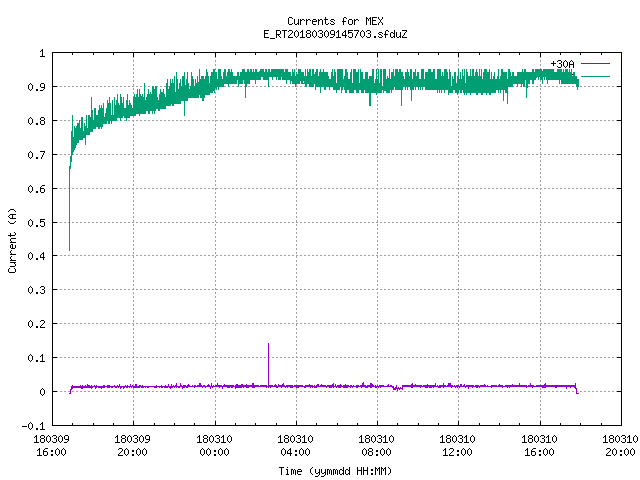Click the y-axis tick label '0.7'

coord(36,155)
